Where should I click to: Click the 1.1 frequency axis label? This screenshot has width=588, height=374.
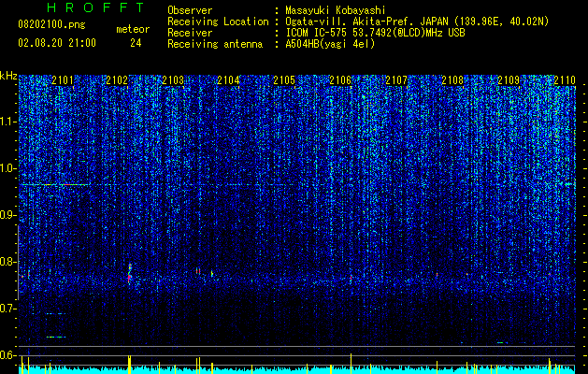[7, 122]
